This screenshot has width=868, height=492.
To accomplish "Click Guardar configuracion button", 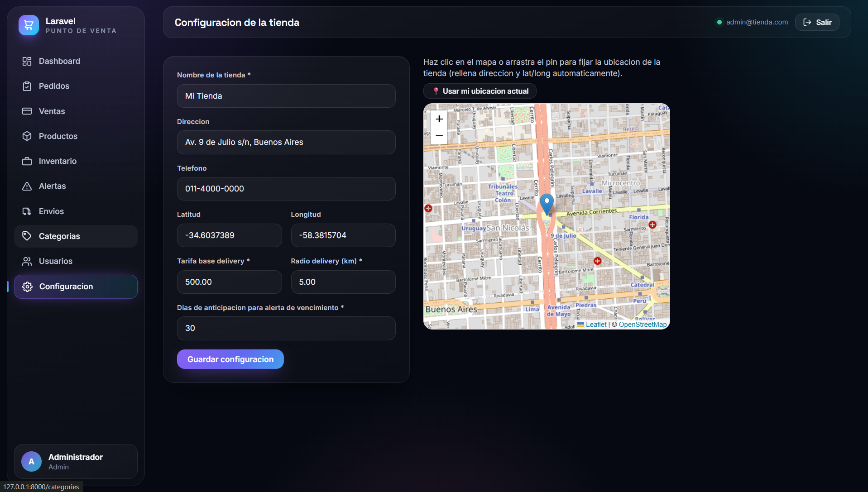I will 230,359.
